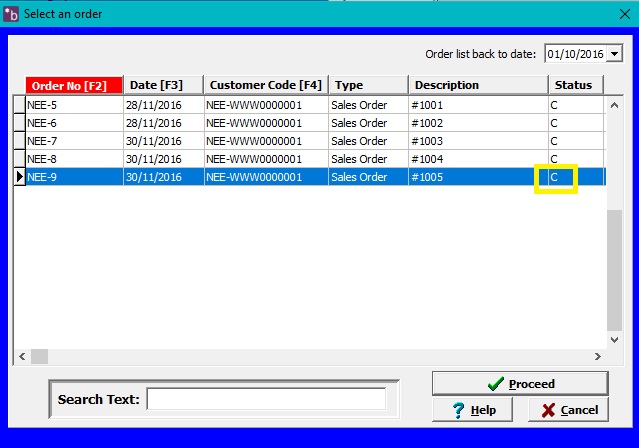Click the date field showing 01/10/2016
639x448 pixels.
pos(575,54)
